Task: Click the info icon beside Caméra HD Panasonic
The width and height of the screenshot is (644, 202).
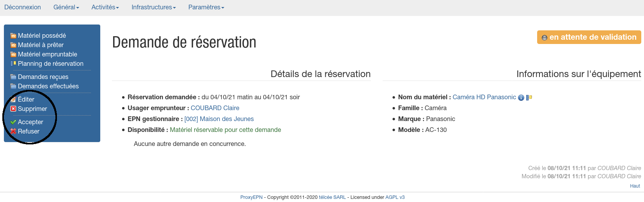Action: pos(521,98)
